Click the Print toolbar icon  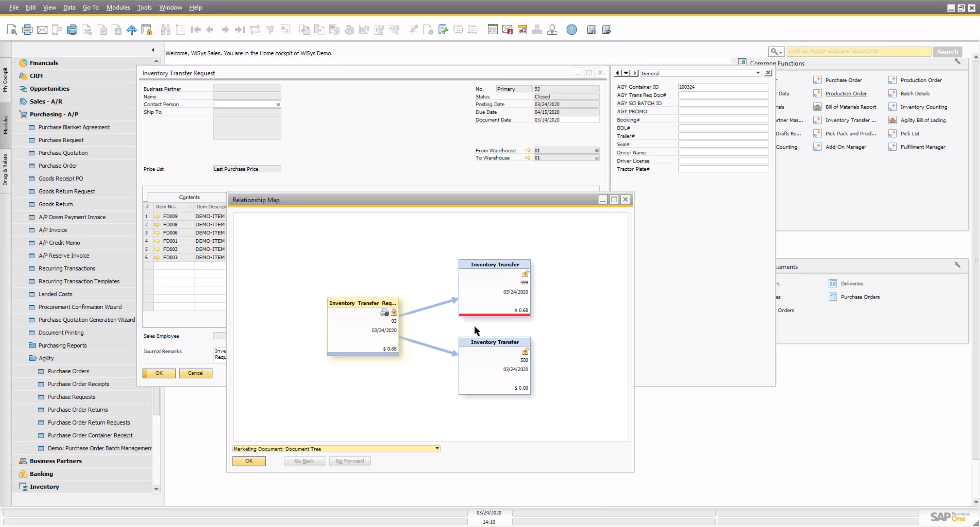coord(27,30)
